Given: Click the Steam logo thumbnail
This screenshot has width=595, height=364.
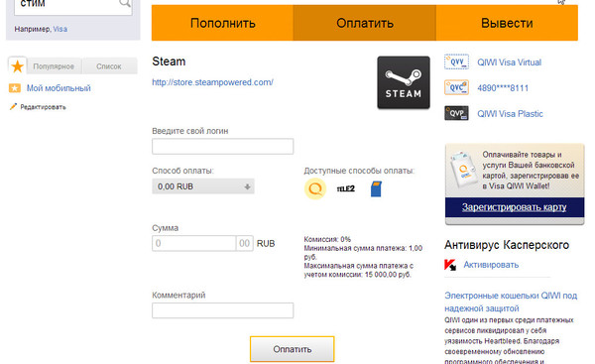Looking at the screenshot, I should pyautogui.click(x=404, y=82).
